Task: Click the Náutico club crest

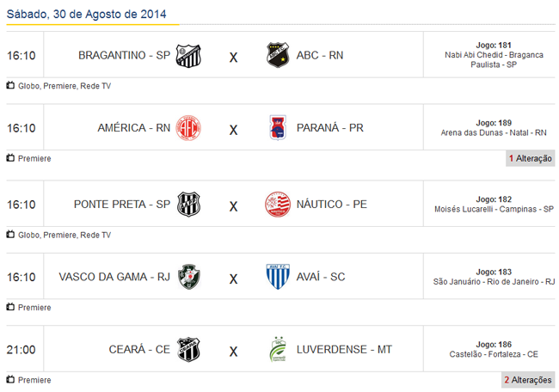Action: tap(277, 205)
